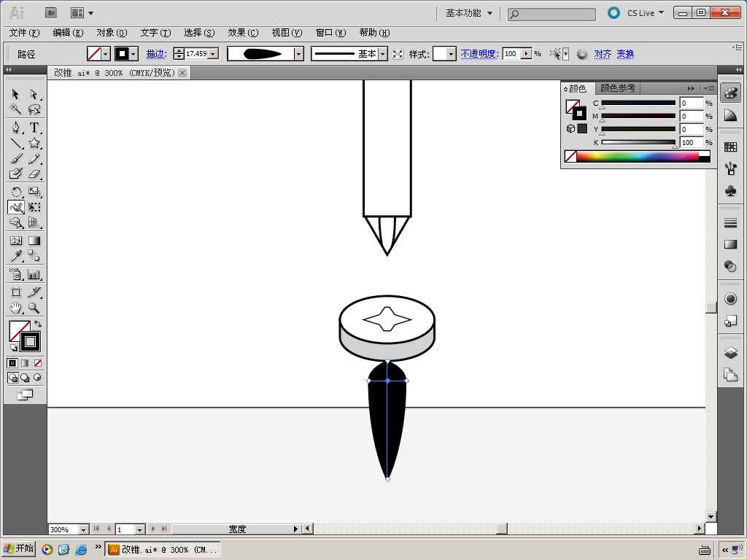This screenshot has width=747, height=560.
Task: Select the Pen tool
Action: tap(16, 128)
